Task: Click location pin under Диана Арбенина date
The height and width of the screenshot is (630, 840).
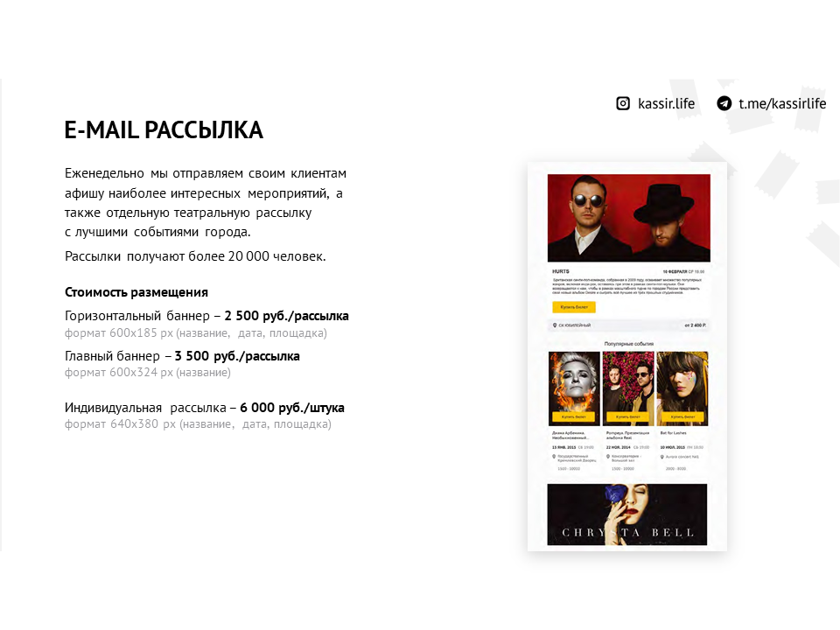Action: pos(554,457)
